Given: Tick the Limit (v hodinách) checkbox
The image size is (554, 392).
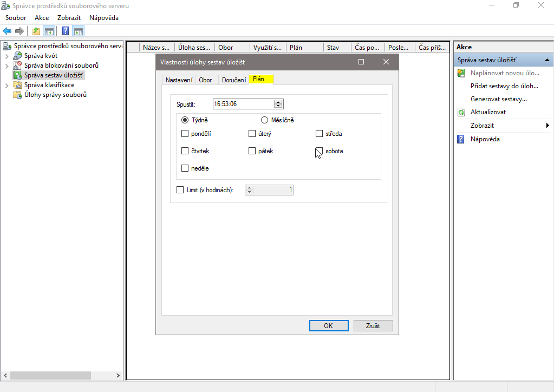Looking at the screenshot, I should point(180,190).
